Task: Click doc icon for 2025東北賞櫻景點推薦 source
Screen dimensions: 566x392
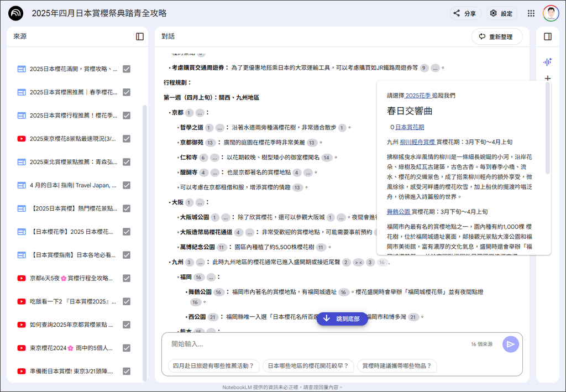Action: pos(22,162)
